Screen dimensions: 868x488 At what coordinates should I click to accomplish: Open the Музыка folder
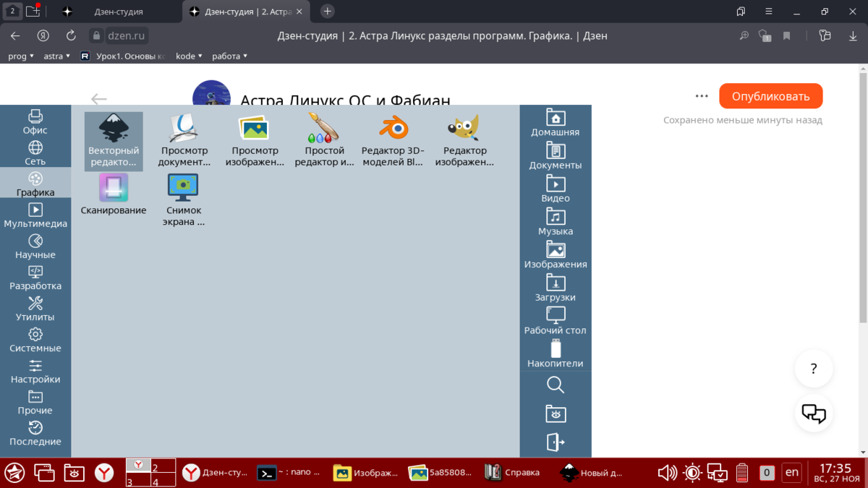point(556,222)
